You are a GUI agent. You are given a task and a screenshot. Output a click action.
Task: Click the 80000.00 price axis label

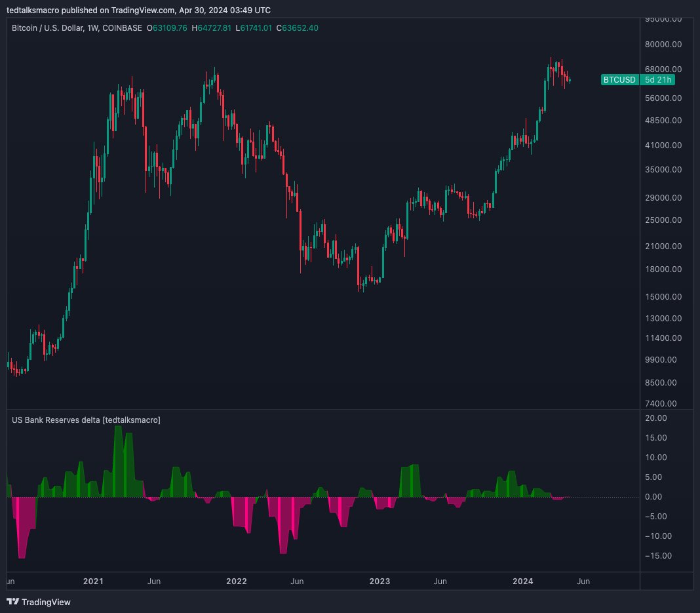[663, 44]
